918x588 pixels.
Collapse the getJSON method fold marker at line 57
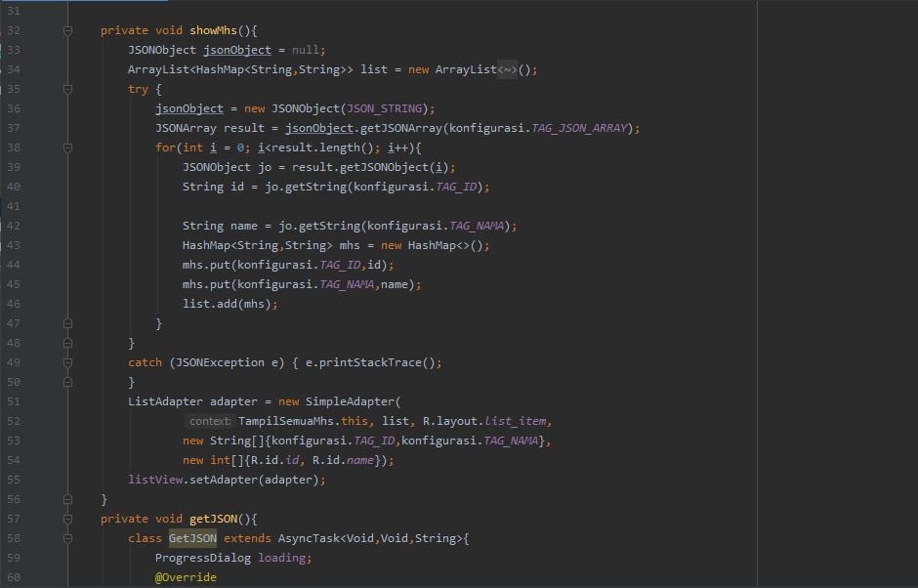click(x=68, y=519)
